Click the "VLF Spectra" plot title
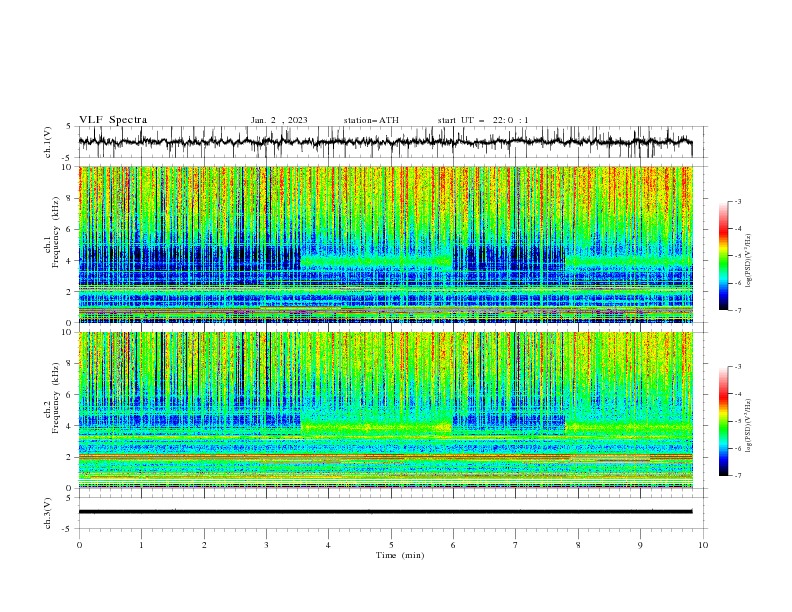 [113, 120]
